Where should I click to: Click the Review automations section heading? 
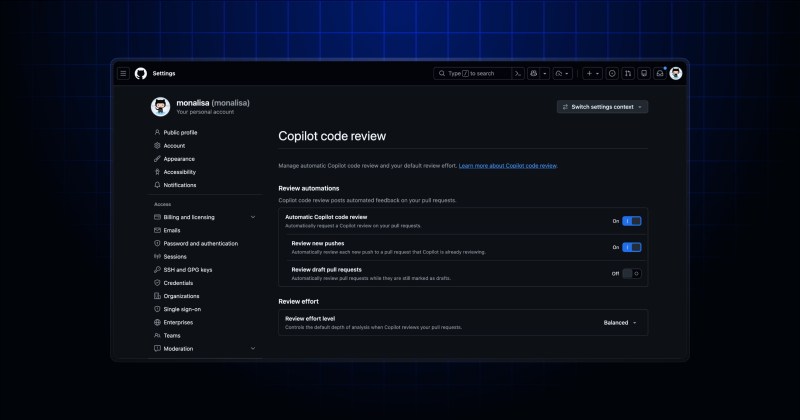309,188
